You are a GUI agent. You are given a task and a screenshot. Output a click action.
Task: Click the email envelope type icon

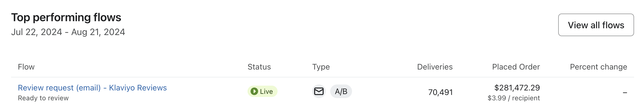click(319, 92)
